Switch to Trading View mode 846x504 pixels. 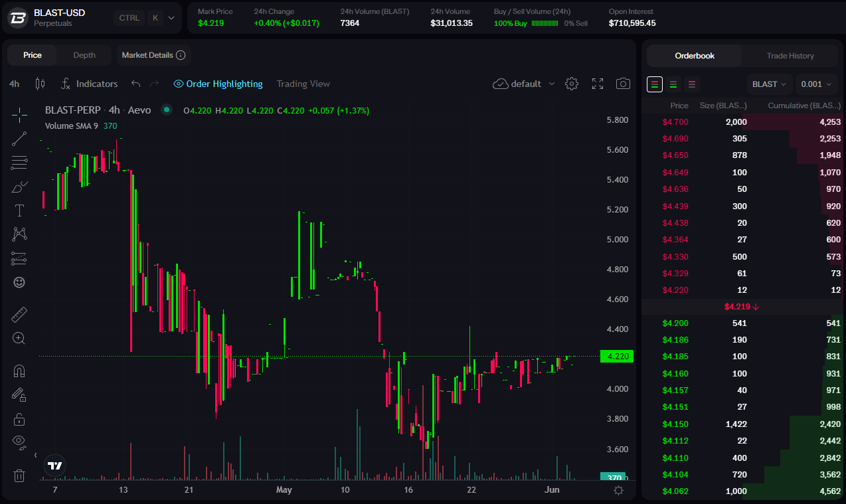(x=303, y=84)
